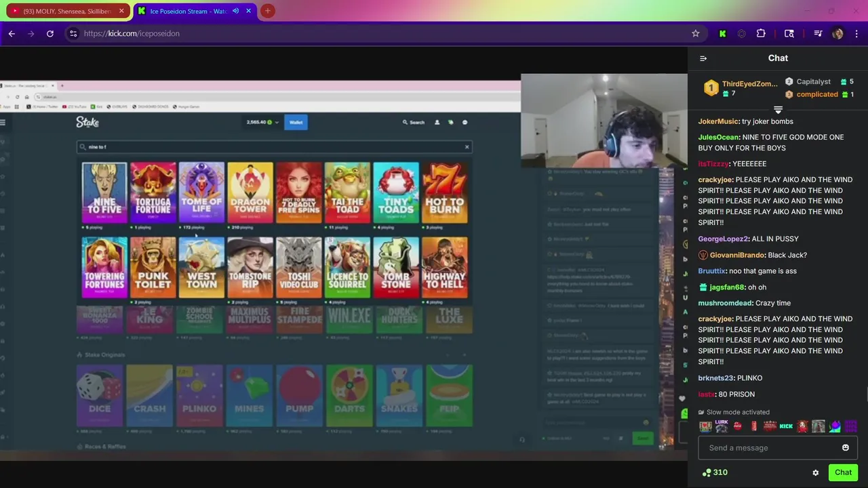Click the Plinko Stake Originals tile
Image resolution: width=868 pixels, height=488 pixels.
(x=199, y=396)
